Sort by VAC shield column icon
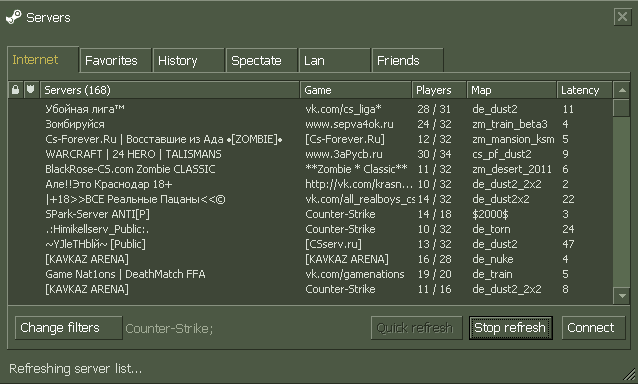Viewport: 638px width, 384px height. coord(31,89)
